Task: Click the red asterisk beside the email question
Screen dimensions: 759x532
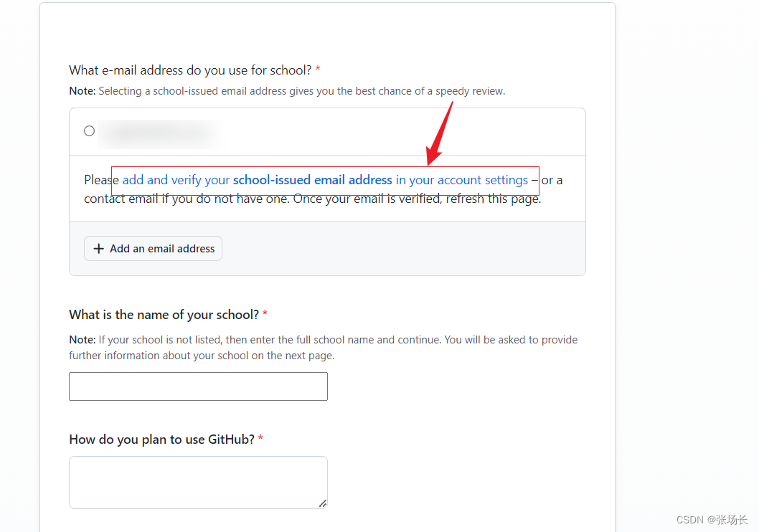Action: pyautogui.click(x=318, y=69)
